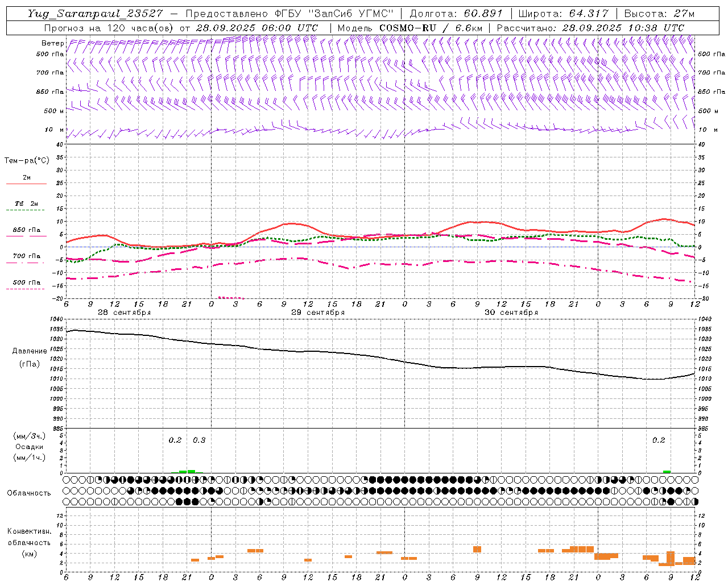Click the 'Ветер' wind panel label

point(52,43)
